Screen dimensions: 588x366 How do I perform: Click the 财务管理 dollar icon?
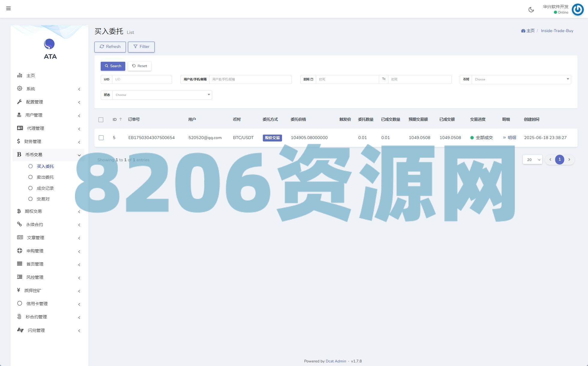[19, 141]
